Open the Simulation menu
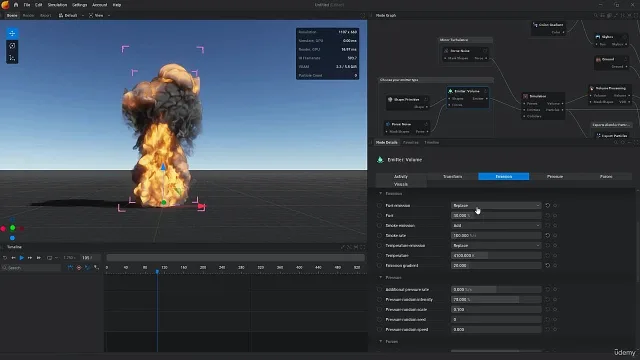Image resolution: width=640 pixels, height=360 pixels. [x=57, y=5]
